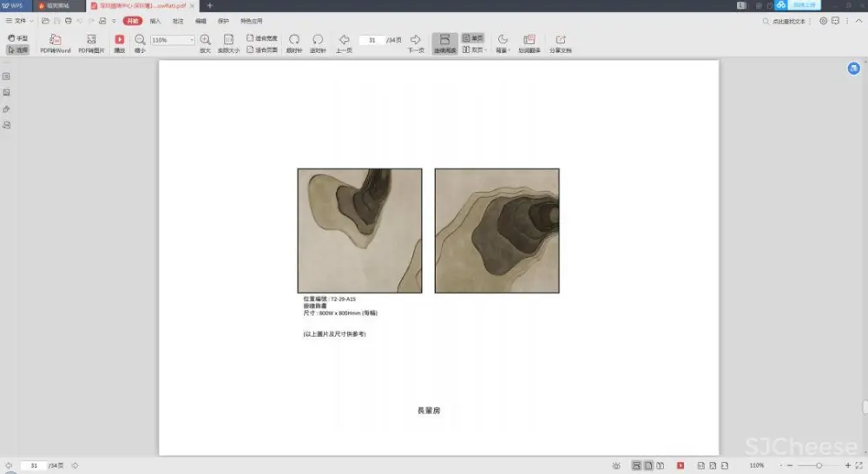Start slideshow with toolbar 播放 button
Image resolution: width=868 pixels, height=474 pixels.
(120, 43)
